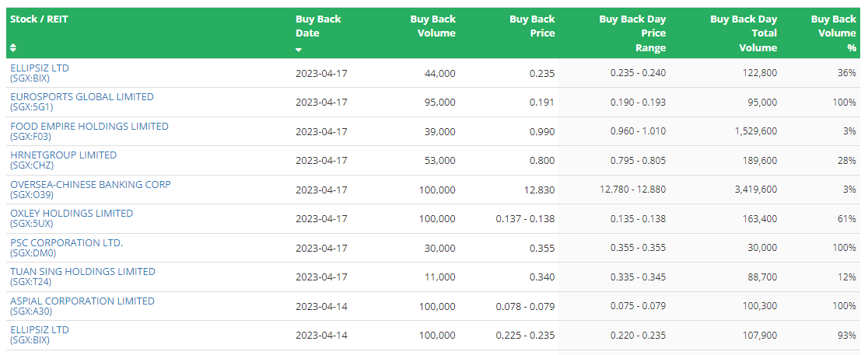Select price range 0.960 - 1.010

tap(639, 131)
